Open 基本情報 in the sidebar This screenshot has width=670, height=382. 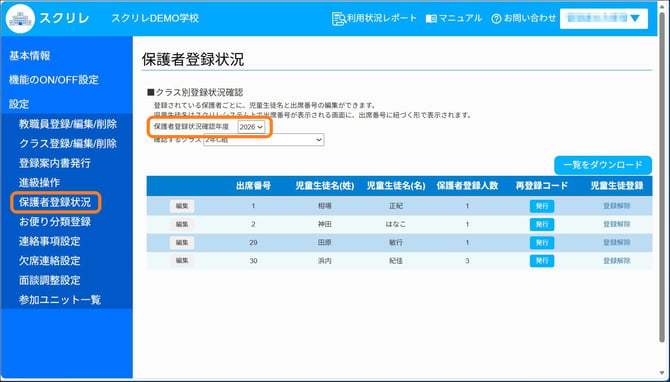[30, 56]
